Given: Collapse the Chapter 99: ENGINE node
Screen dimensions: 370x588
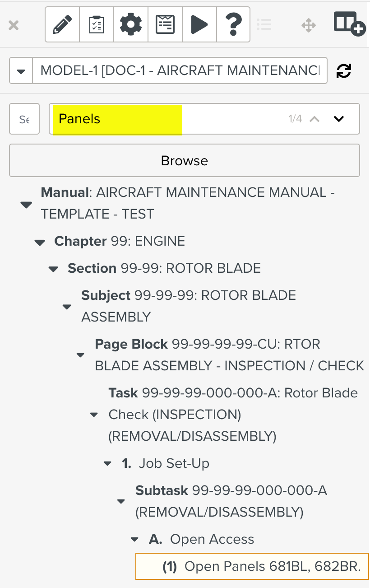Looking at the screenshot, I should point(40,243).
